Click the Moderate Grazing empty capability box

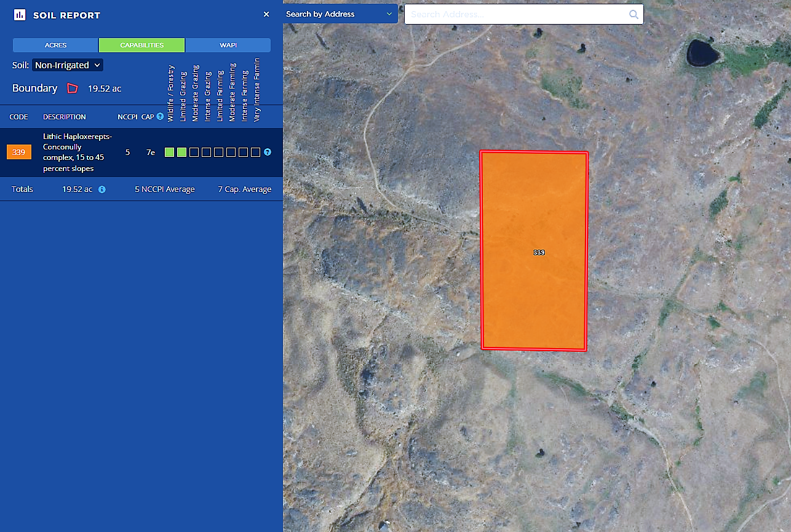pos(194,152)
